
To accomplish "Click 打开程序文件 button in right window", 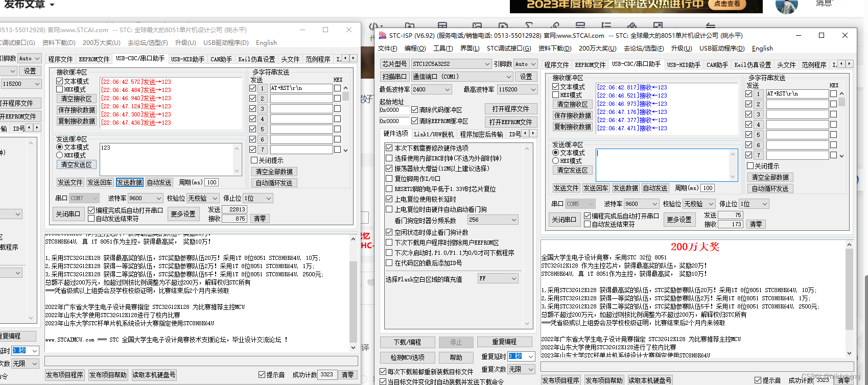I will [x=510, y=109].
